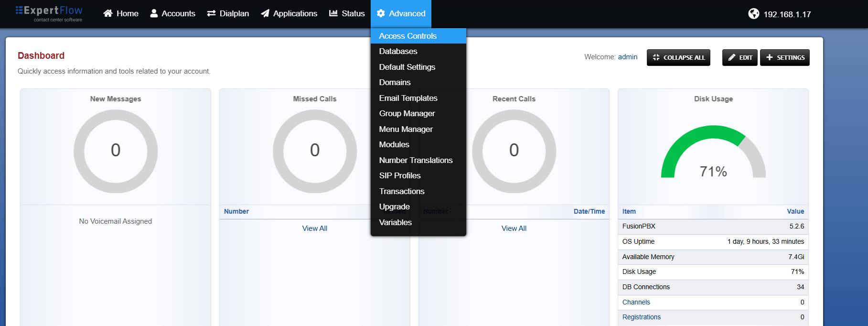This screenshot has width=868, height=326.
Task: Click the Date/Time column header
Action: [589, 211]
